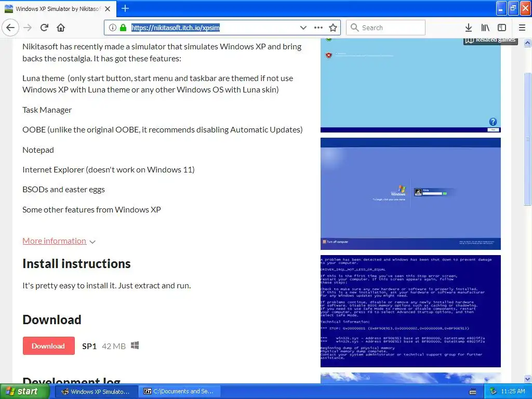
Task: Switch to Windows XP Simulator taskbar item
Action: point(96,392)
